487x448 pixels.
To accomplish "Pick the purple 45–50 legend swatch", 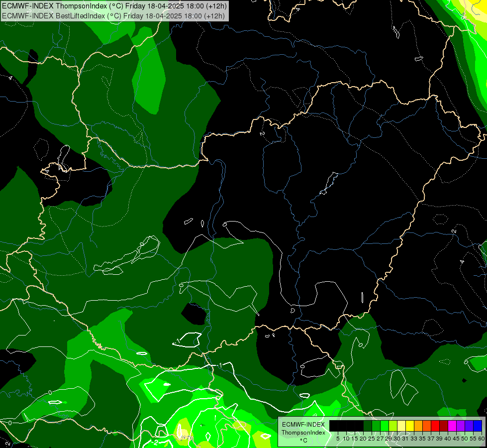I will coord(461,426).
